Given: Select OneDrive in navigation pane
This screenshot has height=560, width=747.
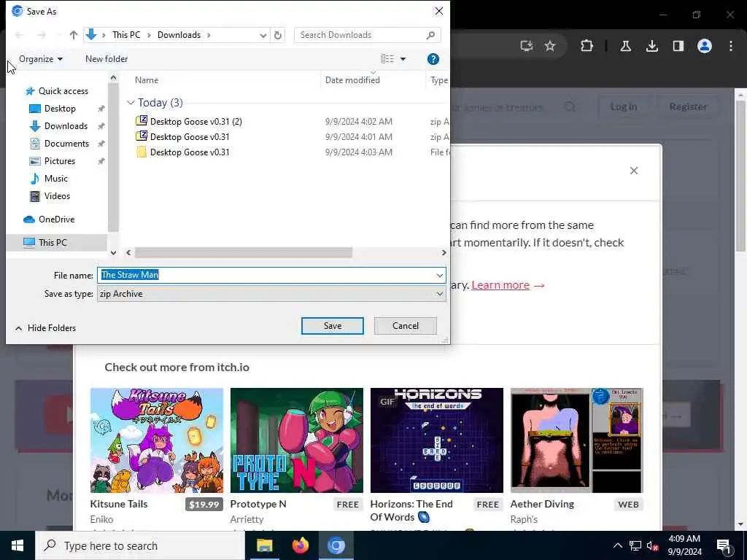Looking at the screenshot, I should [56, 219].
